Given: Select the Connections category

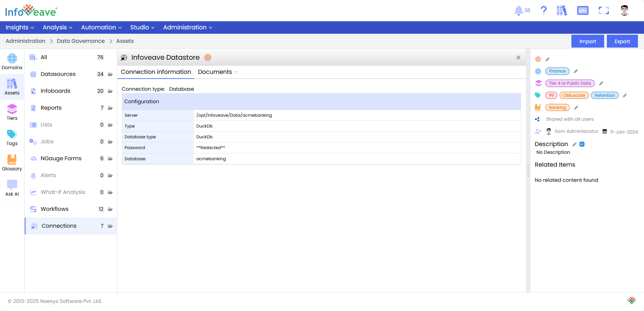Looking at the screenshot, I should tap(71, 226).
